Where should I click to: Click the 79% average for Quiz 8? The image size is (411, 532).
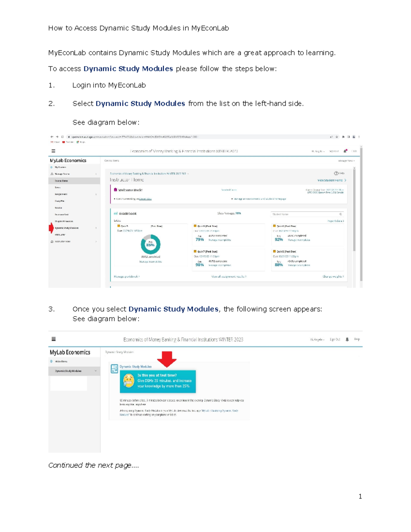click(x=200, y=239)
